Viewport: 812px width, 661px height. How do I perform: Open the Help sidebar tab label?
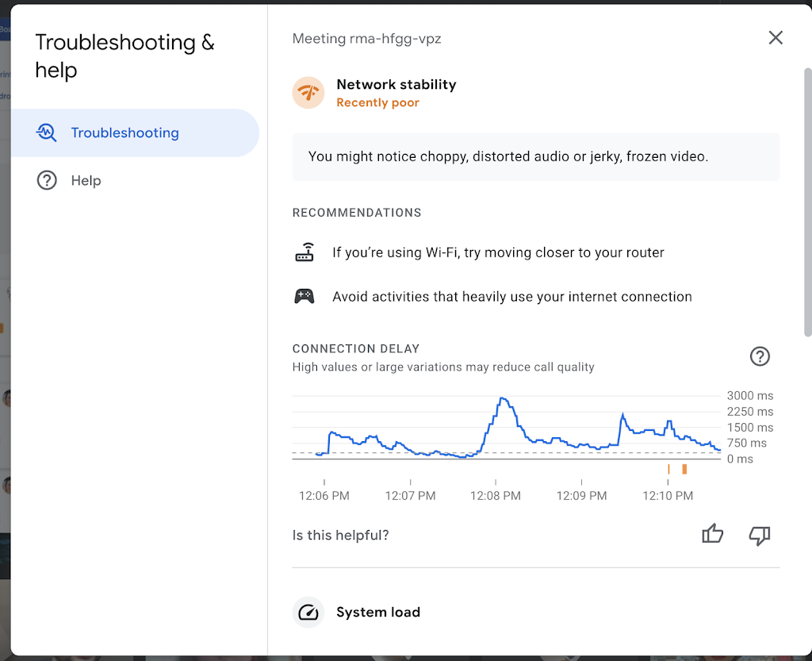click(86, 180)
